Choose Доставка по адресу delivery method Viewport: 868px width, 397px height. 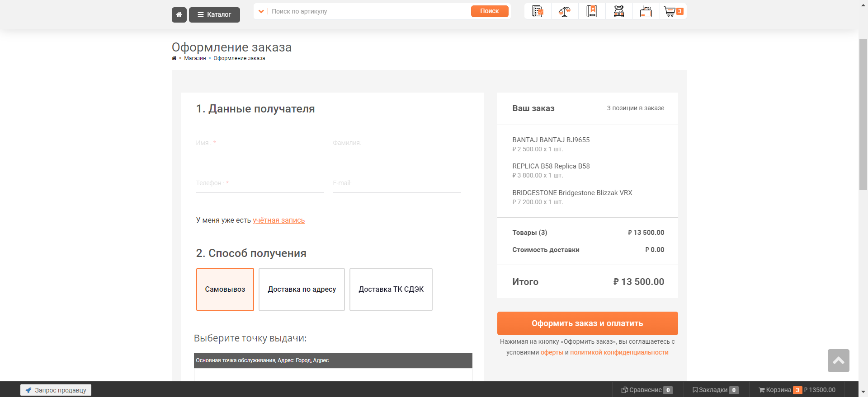click(302, 290)
